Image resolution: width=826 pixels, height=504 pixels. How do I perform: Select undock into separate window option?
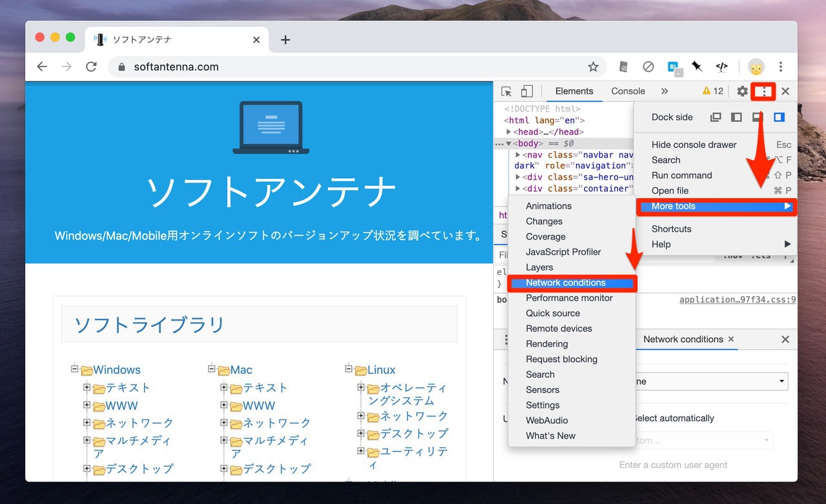[x=716, y=117]
